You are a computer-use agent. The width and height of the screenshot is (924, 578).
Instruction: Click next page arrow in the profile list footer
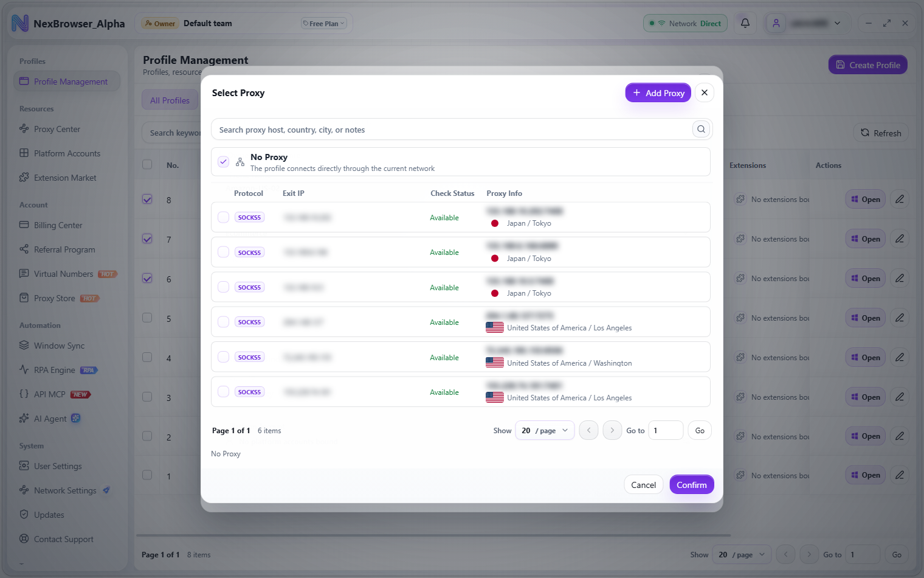(x=809, y=554)
